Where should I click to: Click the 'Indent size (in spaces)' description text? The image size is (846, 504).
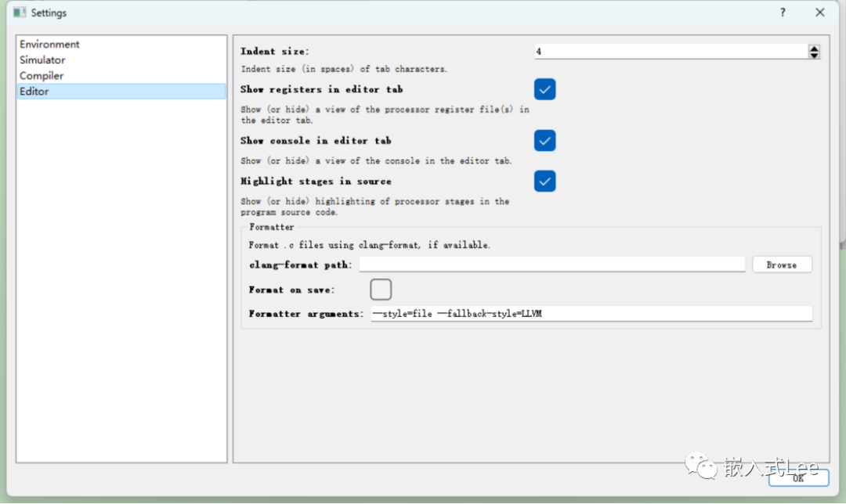pyautogui.click(x=344, y=69)
